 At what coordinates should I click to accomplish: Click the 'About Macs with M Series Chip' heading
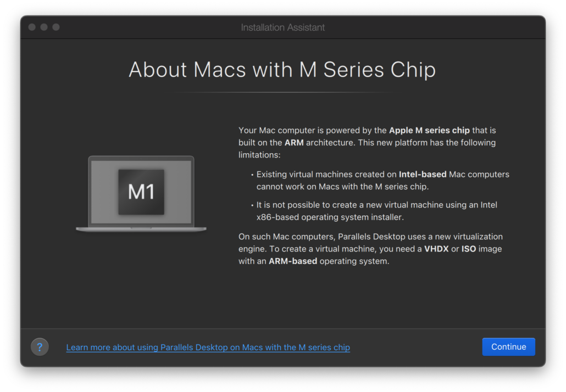point(282,70)
